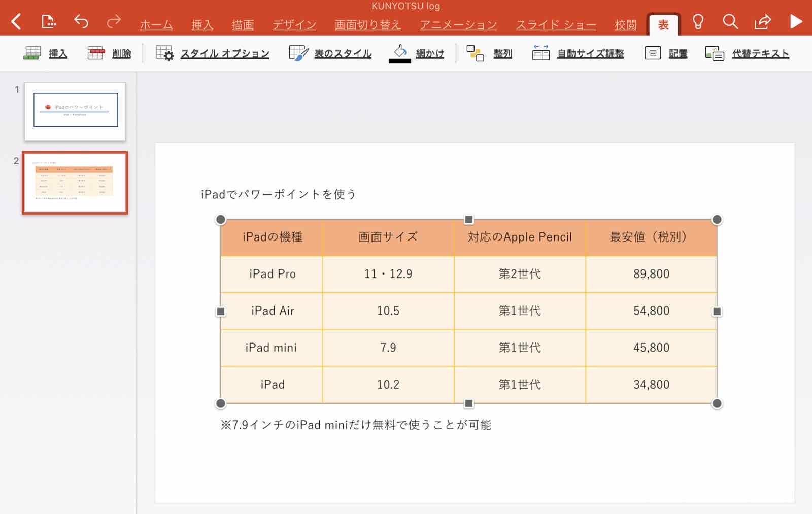This screenshot has width=812, height=514.
Task: Open style options gear-table icon
Action: [164, 53]
